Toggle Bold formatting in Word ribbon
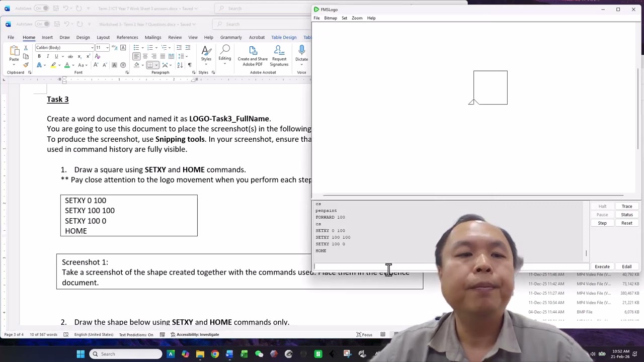The image size is (644, 362). coord(39,56)
